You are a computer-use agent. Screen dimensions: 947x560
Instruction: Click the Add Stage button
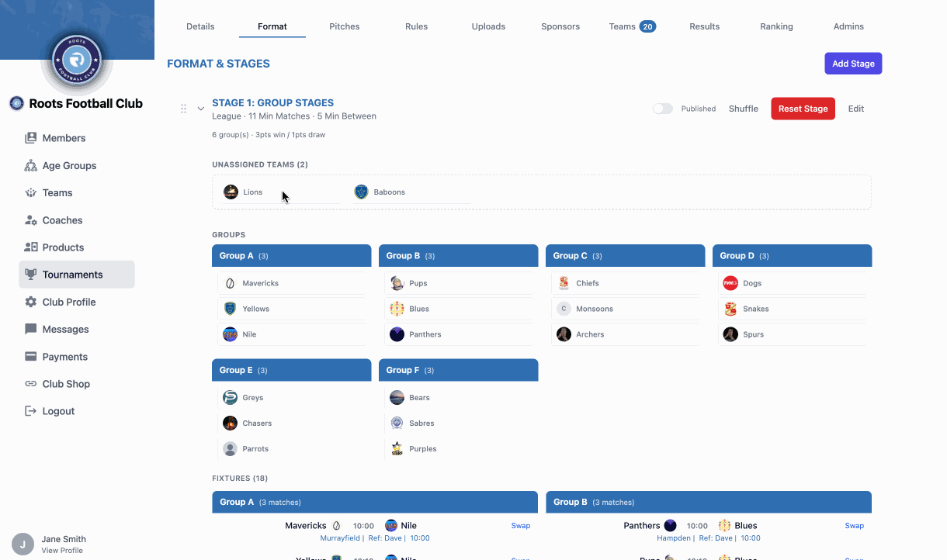pyautogui.click(x=853, y=64)
